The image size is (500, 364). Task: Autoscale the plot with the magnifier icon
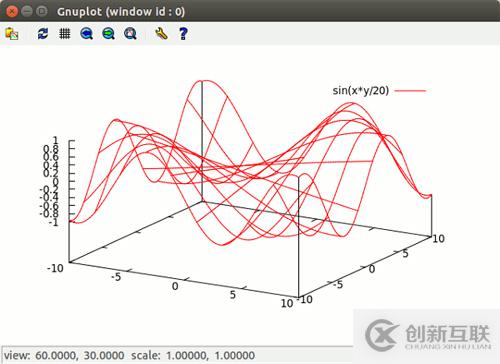coord(130,34)
